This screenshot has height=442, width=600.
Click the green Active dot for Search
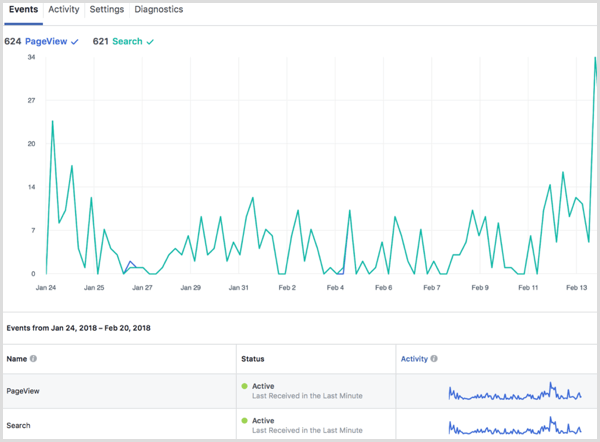pos(245,420)
